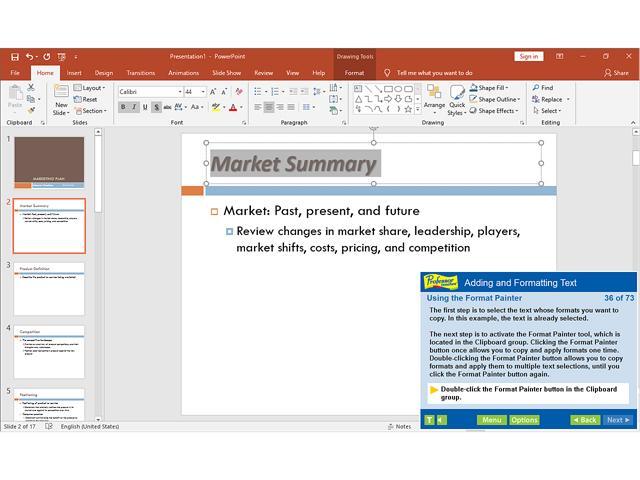
Task: Switch to the Transitions tab
Action: click(140, 73)
